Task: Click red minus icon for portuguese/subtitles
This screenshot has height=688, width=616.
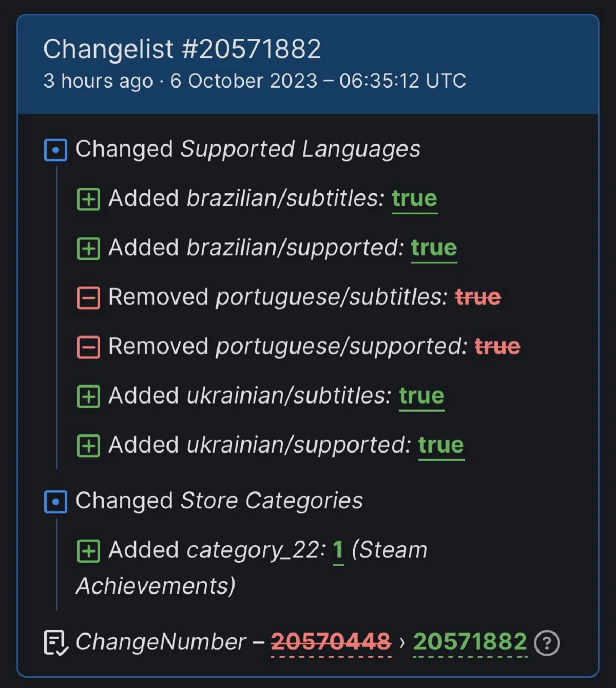Action: [88, 298]
